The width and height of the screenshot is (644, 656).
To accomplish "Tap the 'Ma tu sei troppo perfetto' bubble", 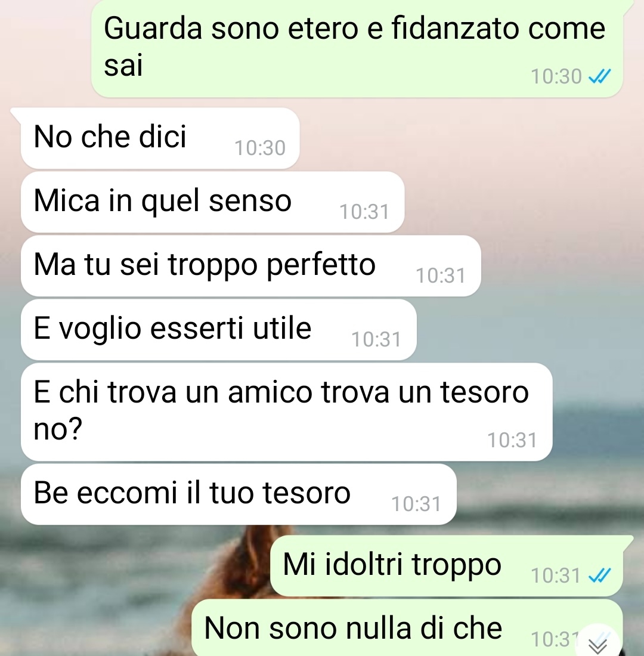I will click(250, 265).
